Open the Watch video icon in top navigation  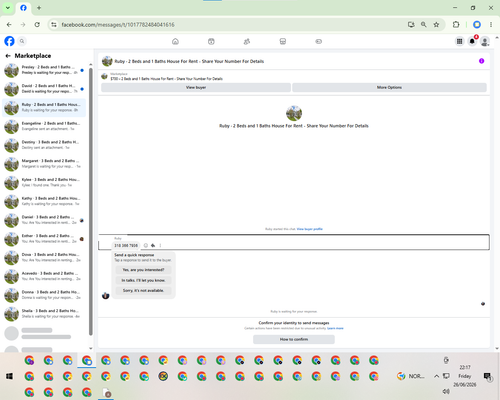click(211, 41)
